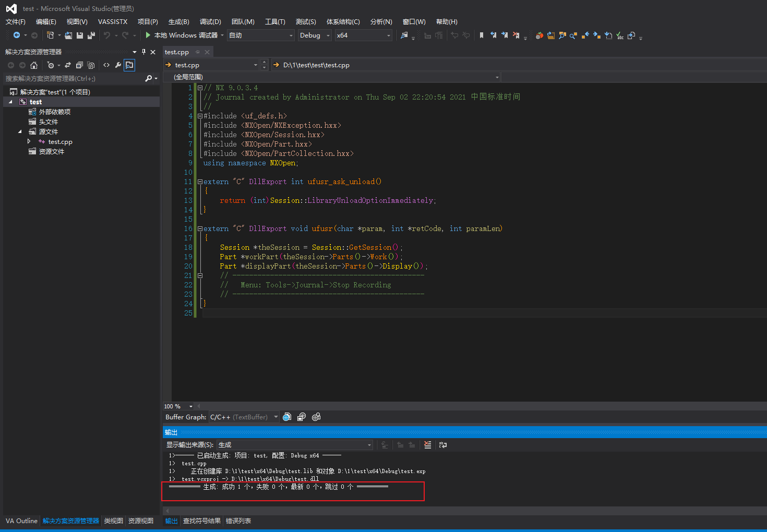Image resolution: width=767 pixels, height=532 pixels.
Task: Click VA navigate back blue arrow
Action: click(x=585, y=35)
